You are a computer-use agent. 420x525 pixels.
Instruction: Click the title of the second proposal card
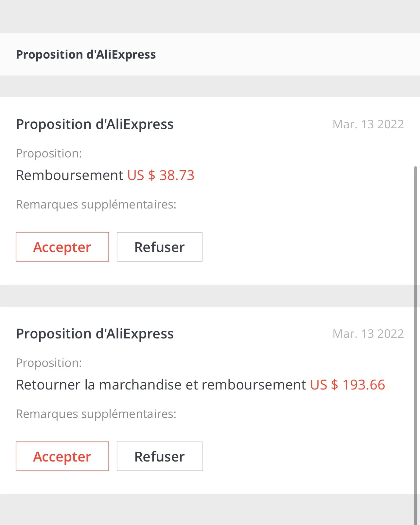click(x=95, y=334)
